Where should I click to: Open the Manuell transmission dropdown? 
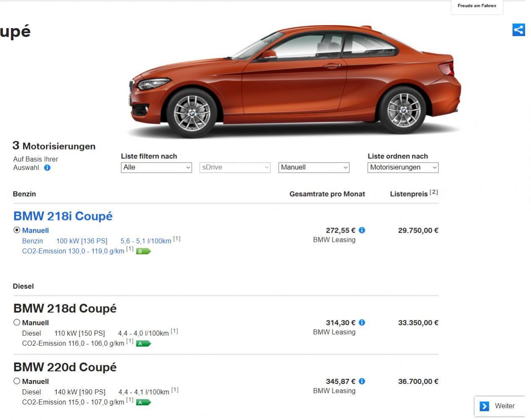(314, 168)
